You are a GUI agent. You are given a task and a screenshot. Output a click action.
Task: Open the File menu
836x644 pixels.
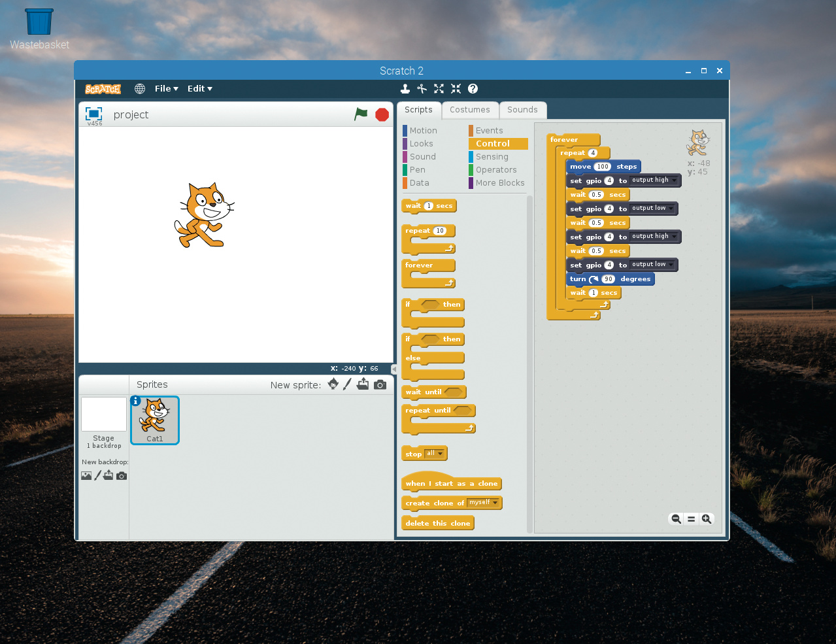pos(167,89)
